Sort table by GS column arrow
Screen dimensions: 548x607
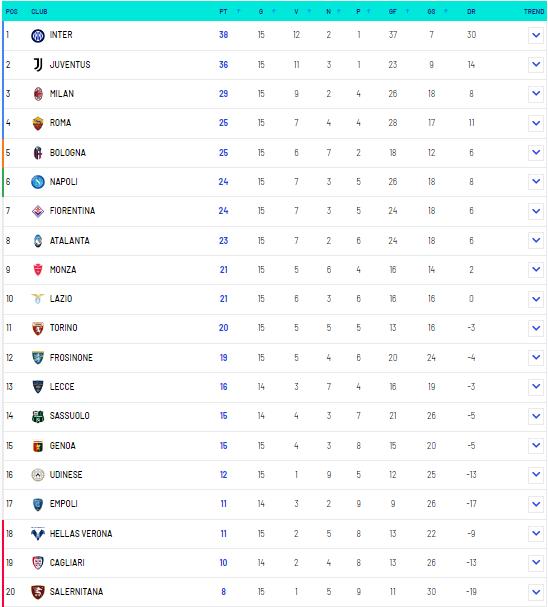pos(445,11)
